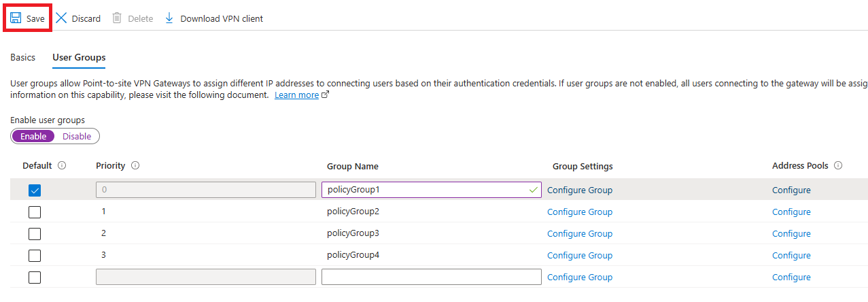Click the Save floppy disk icon
The width and height of the screenshot is (868, 302).
point(16,18)
